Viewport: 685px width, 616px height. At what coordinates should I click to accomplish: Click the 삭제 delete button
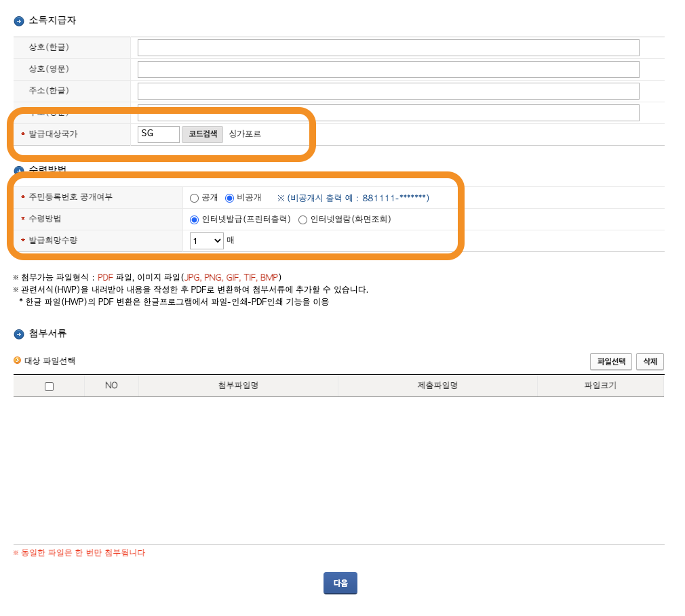click(x=650, y=361)
